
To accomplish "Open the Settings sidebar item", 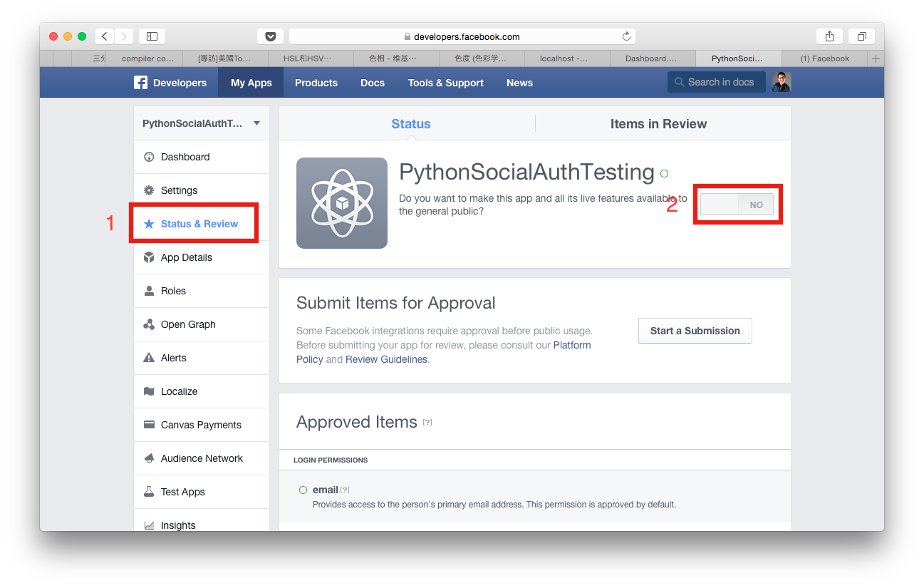I will 202,190.
